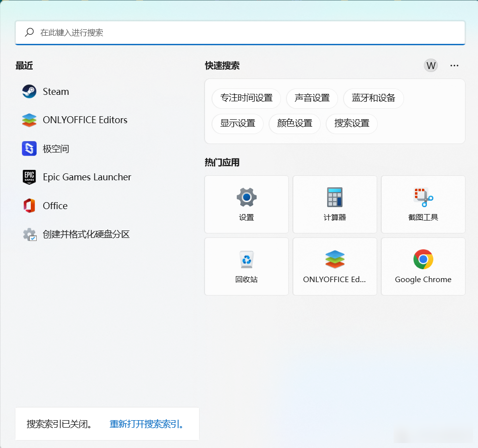Launch the 截图工具 snipping tile icon

pyautogui.click(x=423, y=197)
